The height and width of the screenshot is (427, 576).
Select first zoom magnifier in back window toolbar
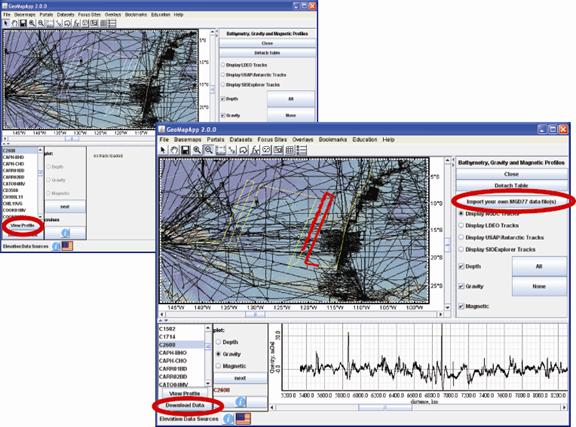click(x=32, y=23)
